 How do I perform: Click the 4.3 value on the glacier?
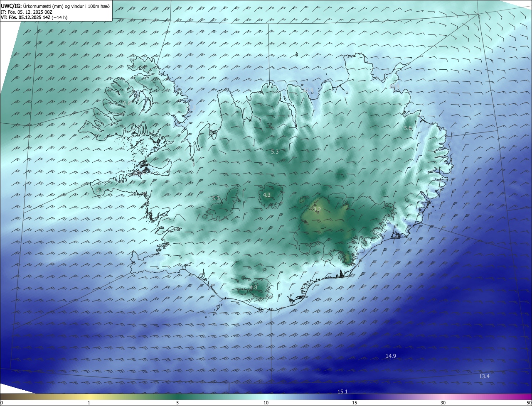267,195
